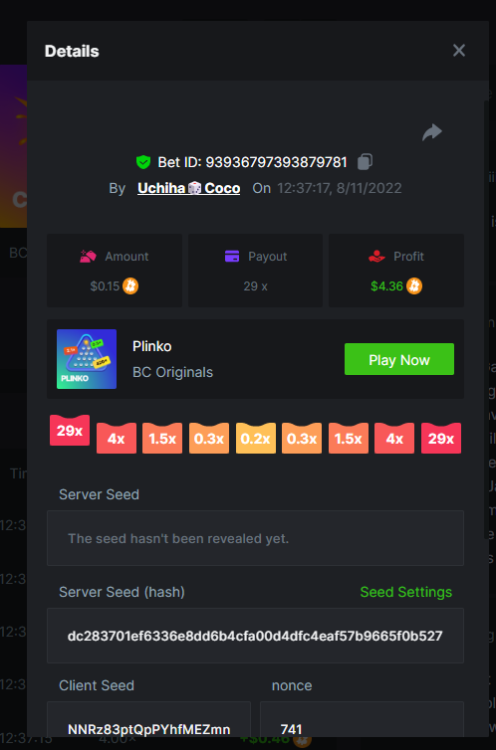The height and width of the screenshot is (750, 496).
Task: Select the highlighted 29x multiplier on left
Action: (x=70, y=430)
